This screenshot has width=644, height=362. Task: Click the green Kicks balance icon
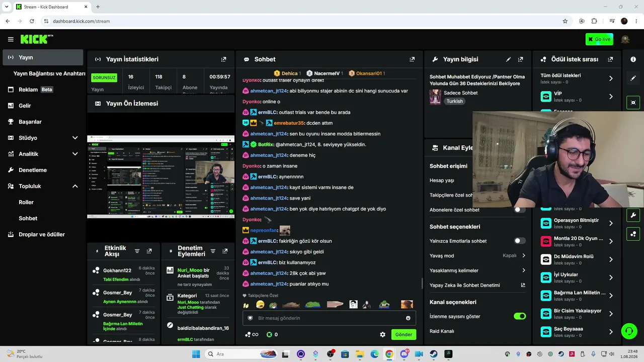point(269,334)
